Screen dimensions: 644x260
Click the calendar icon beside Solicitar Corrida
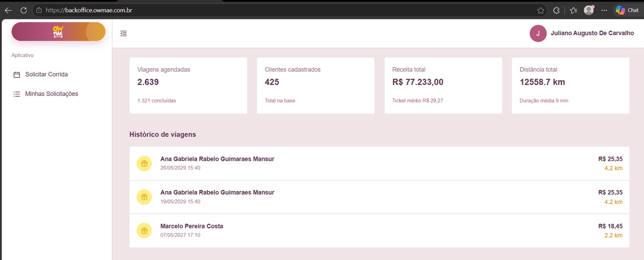(17, 75)
